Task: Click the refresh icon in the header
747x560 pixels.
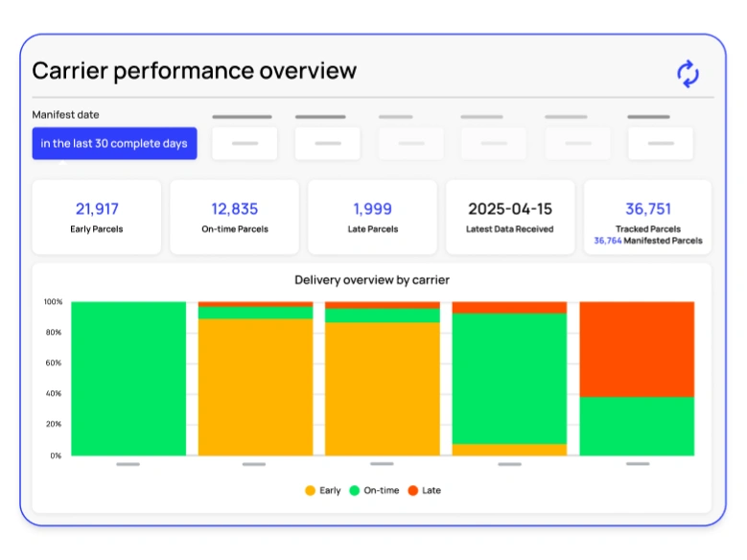Action: click(688, 74)
